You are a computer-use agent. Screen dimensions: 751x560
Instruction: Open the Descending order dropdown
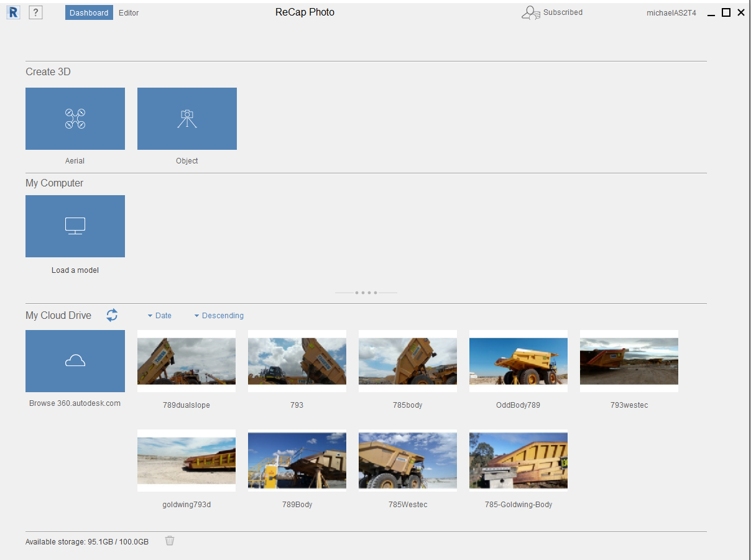(219, 316)
